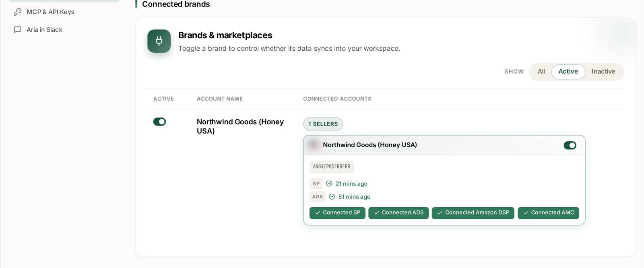Screen dimensions: 644x268
Task: Click the SP sync label tag
Action: tap(316, 184)
